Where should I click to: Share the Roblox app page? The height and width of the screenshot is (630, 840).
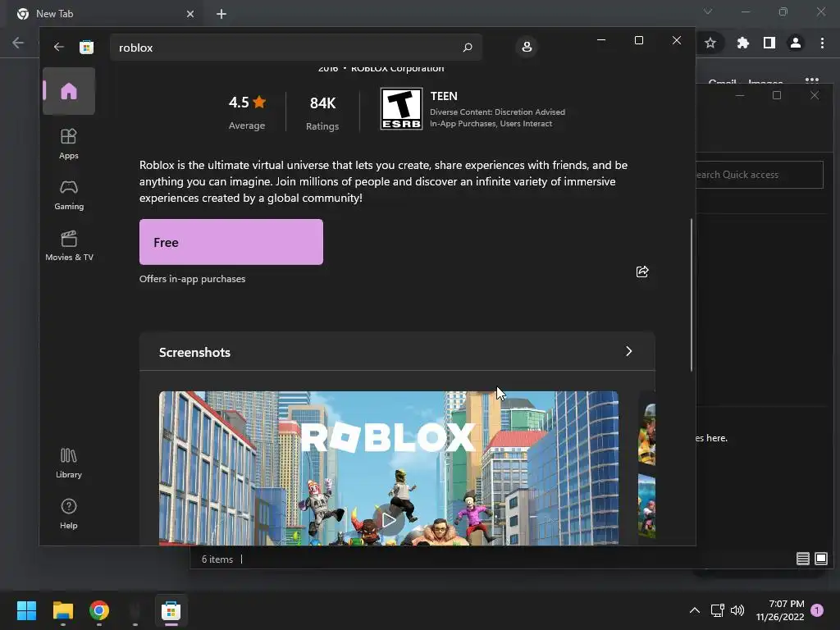pos(642,272)
